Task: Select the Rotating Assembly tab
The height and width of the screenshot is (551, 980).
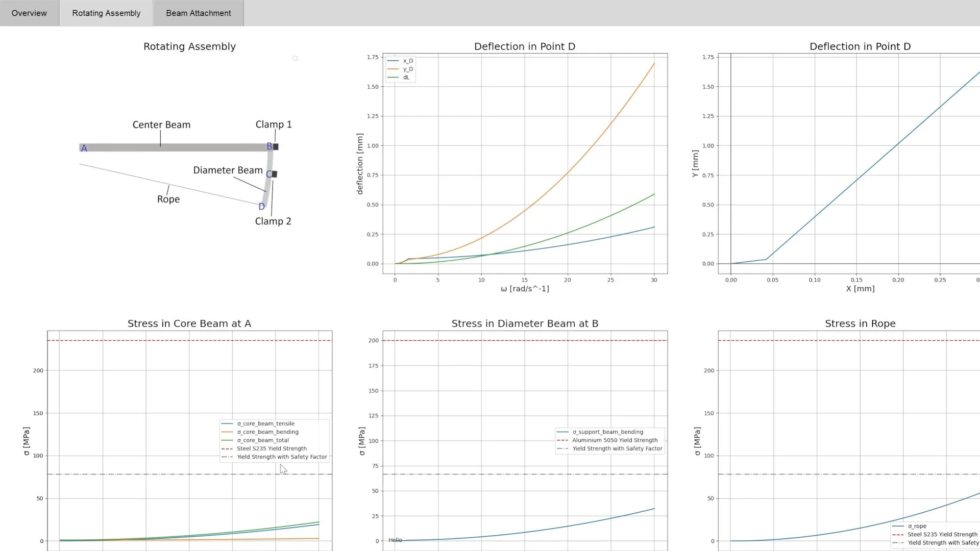Action: 106,13
